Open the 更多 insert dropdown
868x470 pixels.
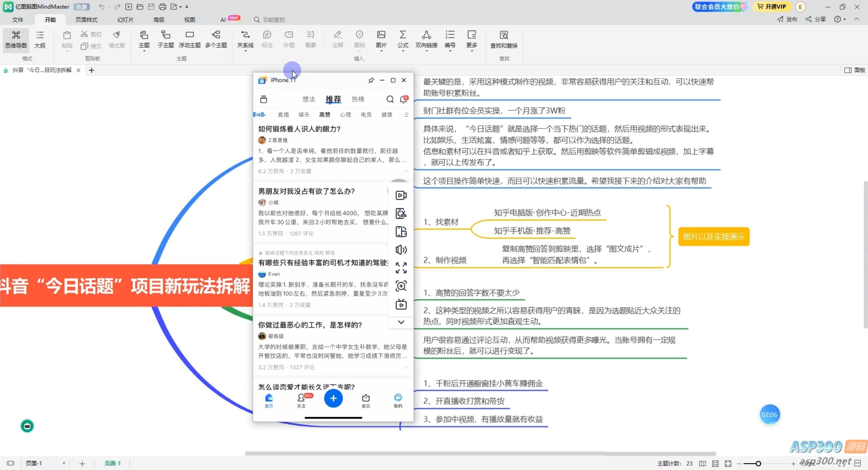472,39
